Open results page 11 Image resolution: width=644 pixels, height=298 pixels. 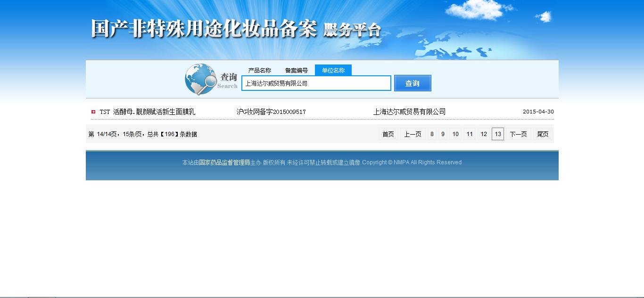469,134
